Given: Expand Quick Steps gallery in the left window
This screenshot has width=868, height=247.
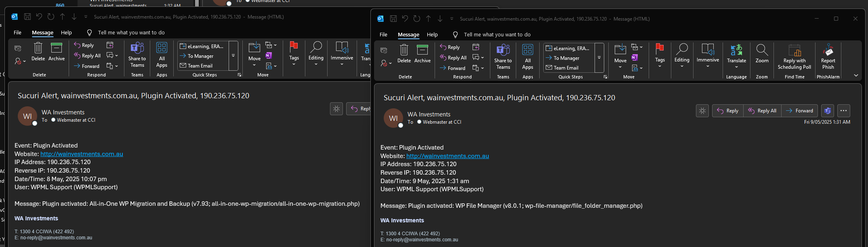Looking at the screenshot, I should (x=233, y=56).
